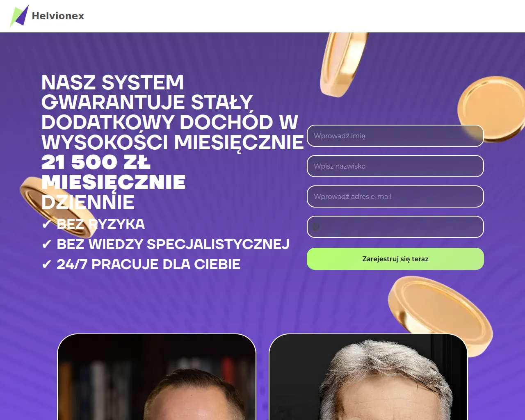The image size is (525, 420).
Task: Click the '21 500 ZŁ' amount text
Action: (96, 162)
